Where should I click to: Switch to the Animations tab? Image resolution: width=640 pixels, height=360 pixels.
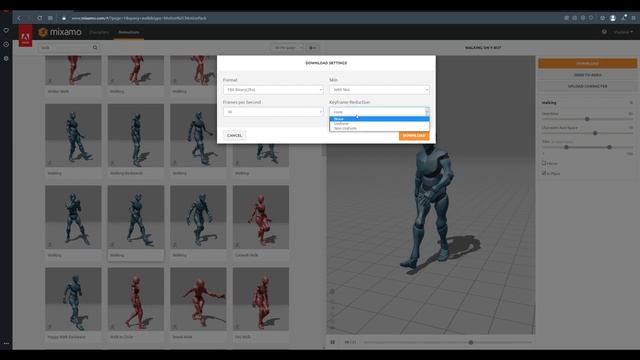click(129, 32)
